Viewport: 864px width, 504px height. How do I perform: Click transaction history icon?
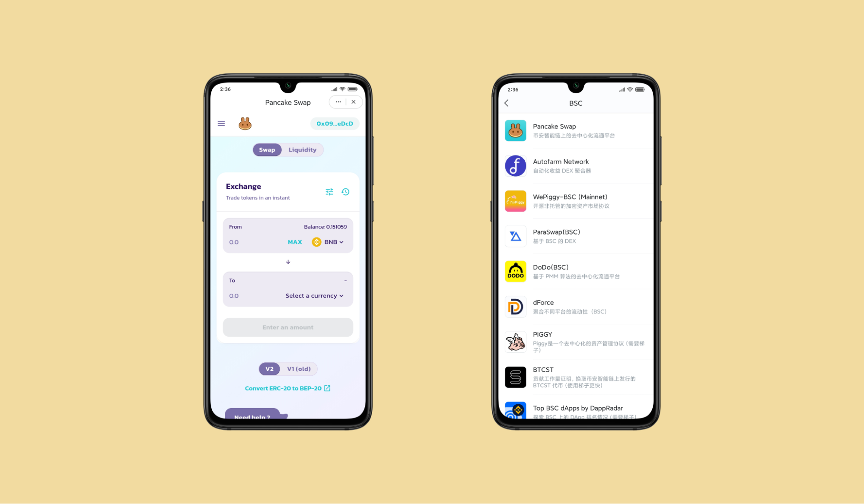[x=345, y=191]
